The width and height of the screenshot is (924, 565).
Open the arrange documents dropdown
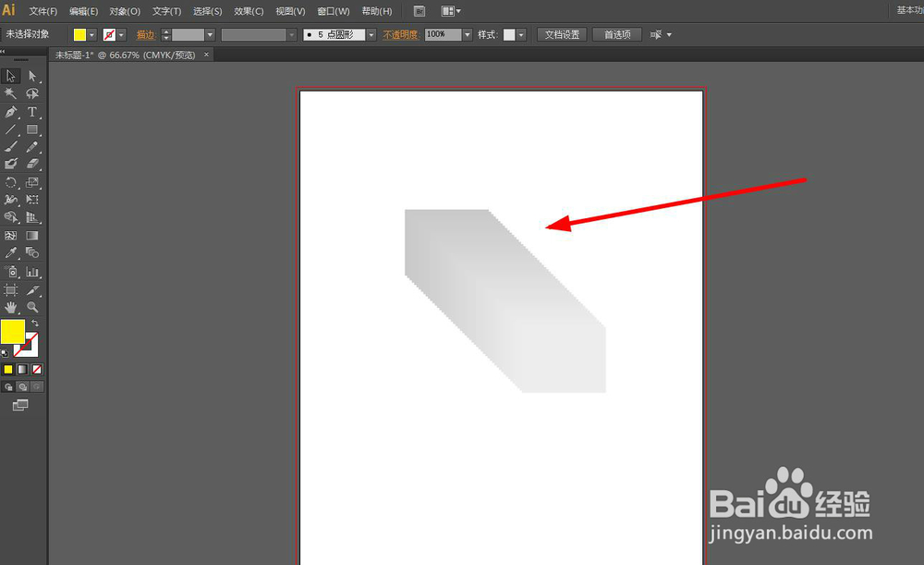coord(452,11)
